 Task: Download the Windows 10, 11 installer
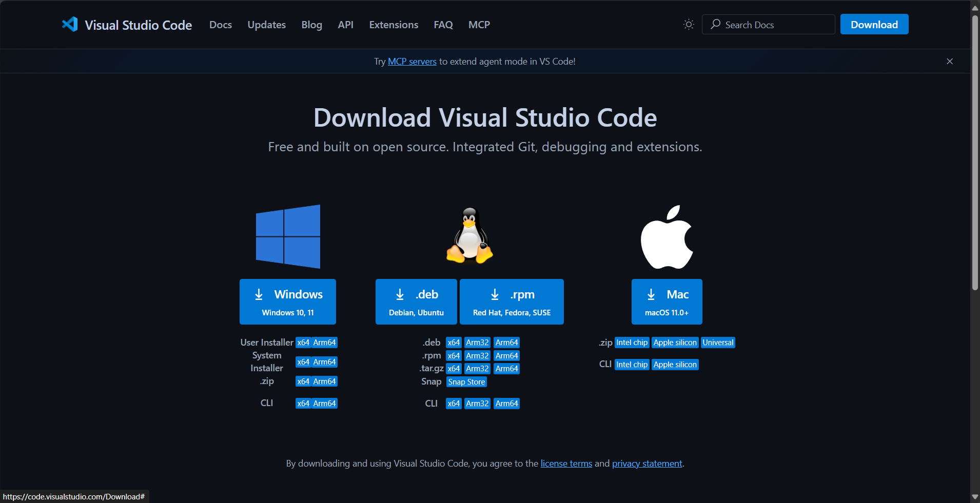coord(288,301)
